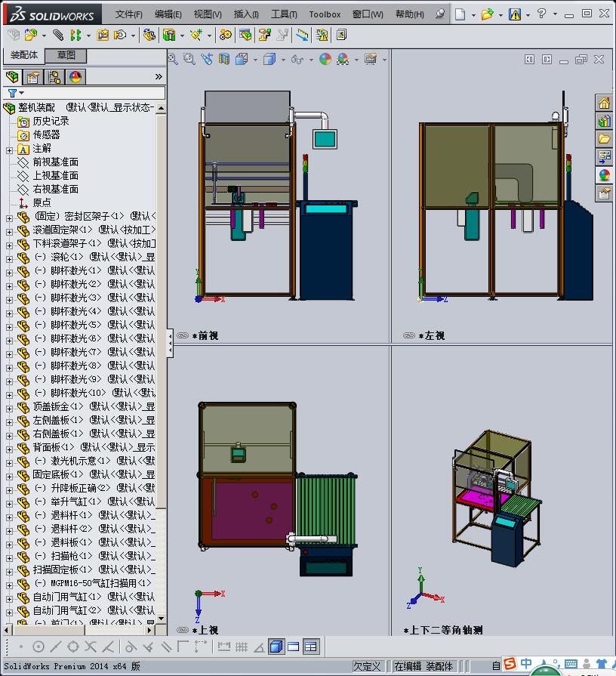Select the Mate paperclip tool
Viewport: 616px width, 676px height.
57,35
